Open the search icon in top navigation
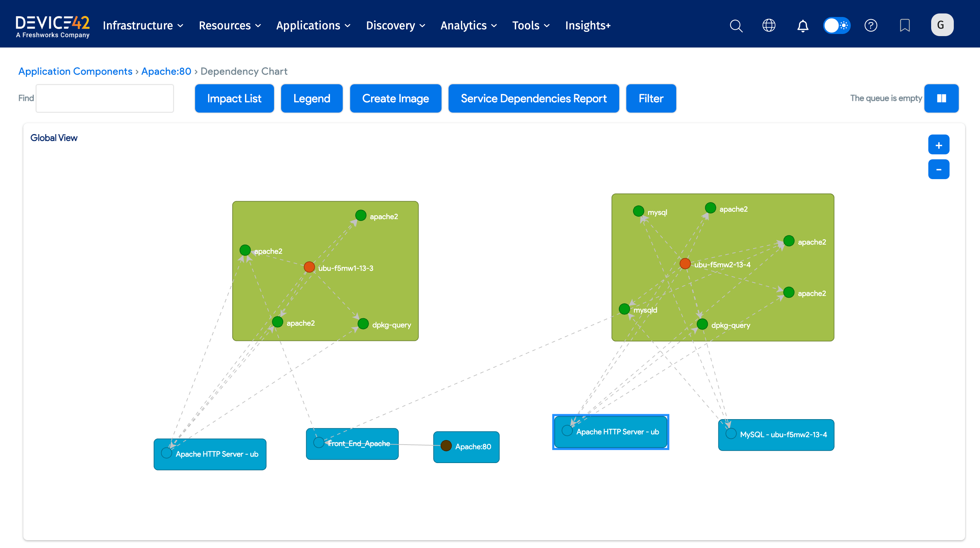Image resolution: width=980 pixels, height=548 pixels. (736, 25)
